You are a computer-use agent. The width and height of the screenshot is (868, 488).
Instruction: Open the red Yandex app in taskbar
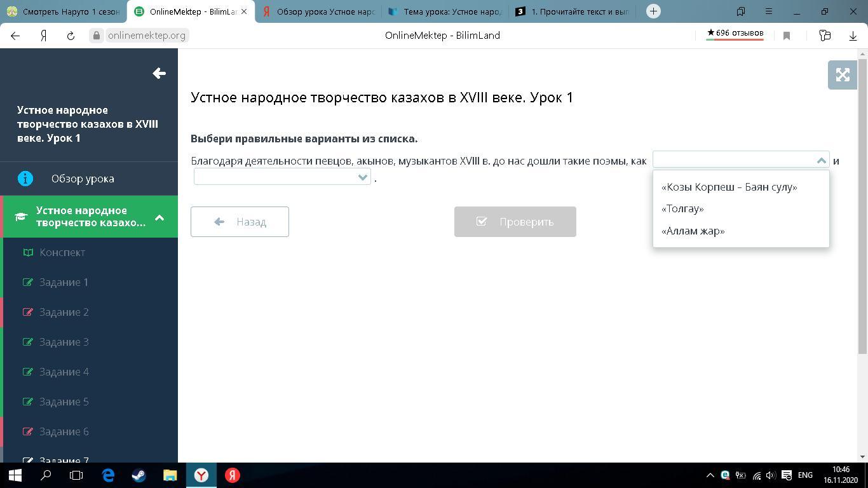[x=233, y=475]
